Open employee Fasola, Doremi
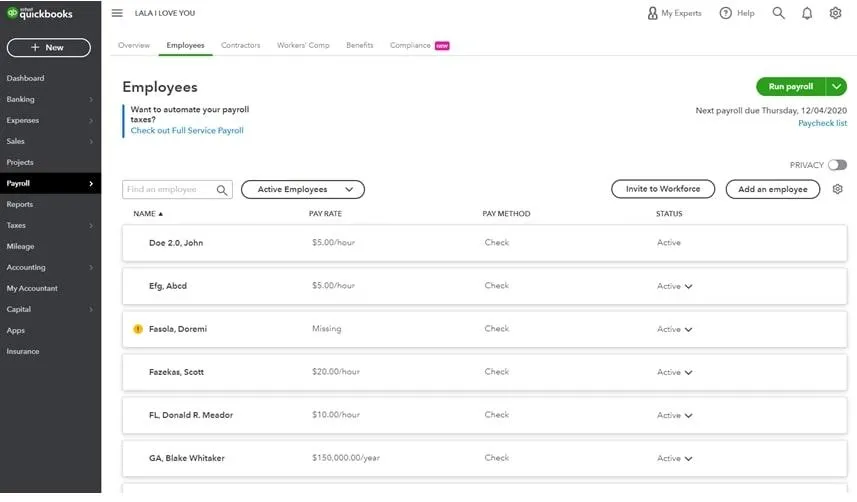The image size is (857, 502). pos(178,329)
